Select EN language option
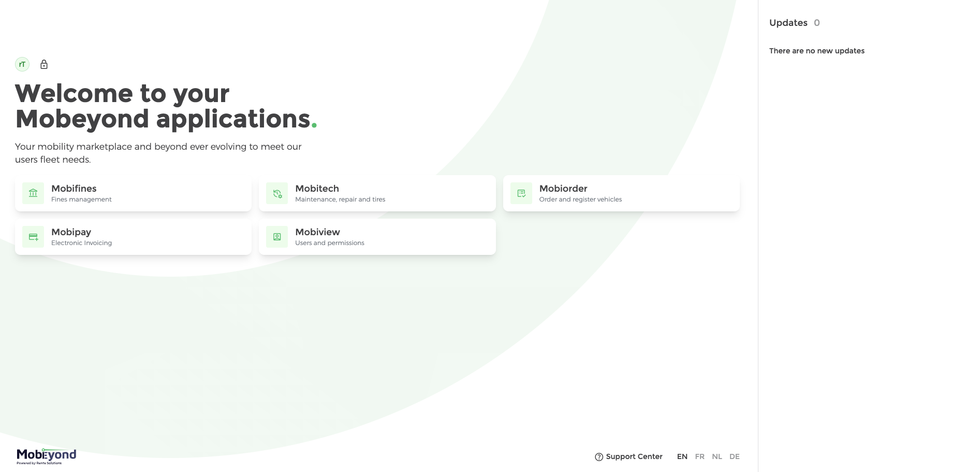The width and height of the screenshot is (980, 472). point(682,456)
